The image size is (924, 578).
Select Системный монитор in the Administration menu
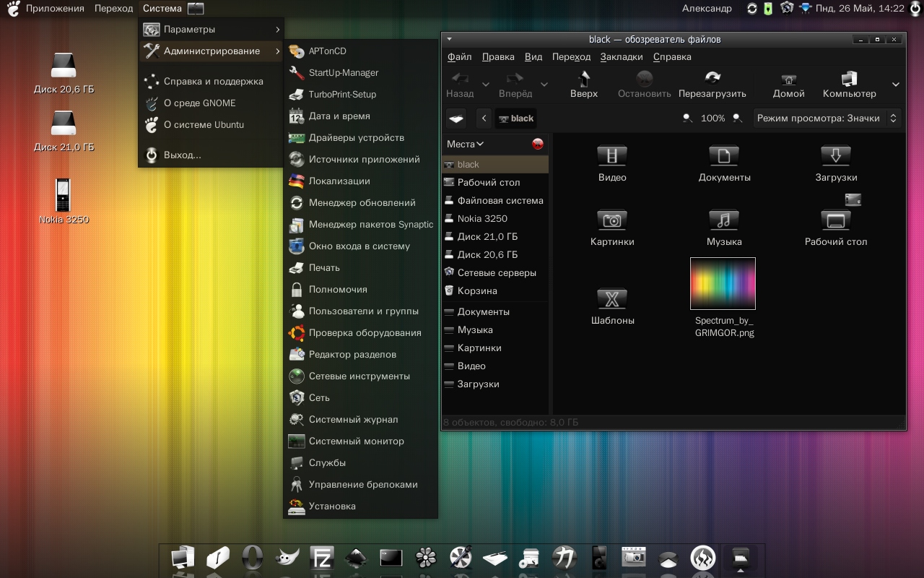pyautogui.click(x=356, y=441)
